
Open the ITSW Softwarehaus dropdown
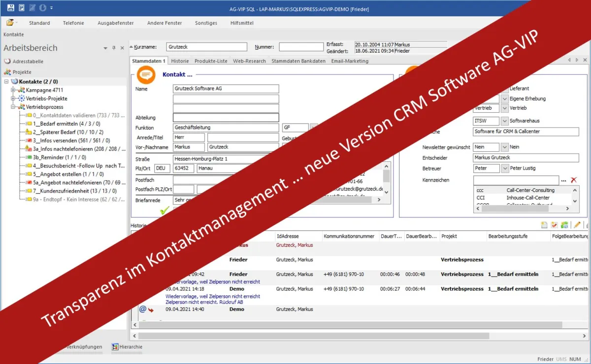point(504,121)
